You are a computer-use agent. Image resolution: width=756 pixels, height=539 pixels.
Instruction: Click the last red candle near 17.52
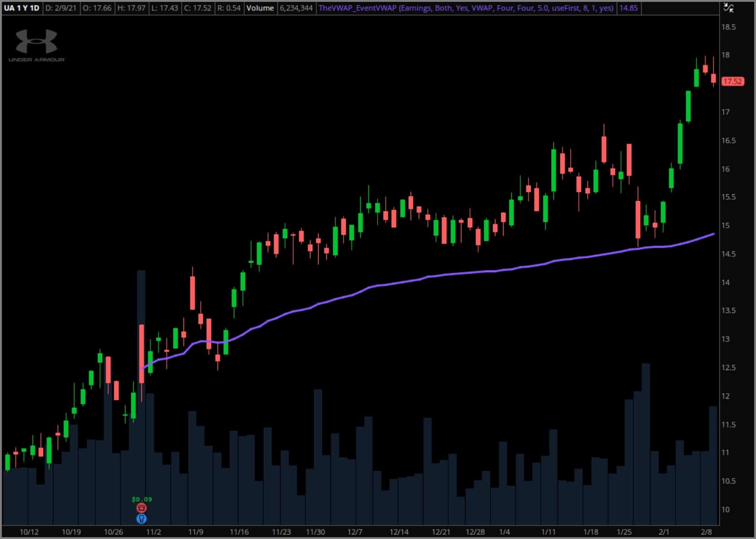click(713, 78)
